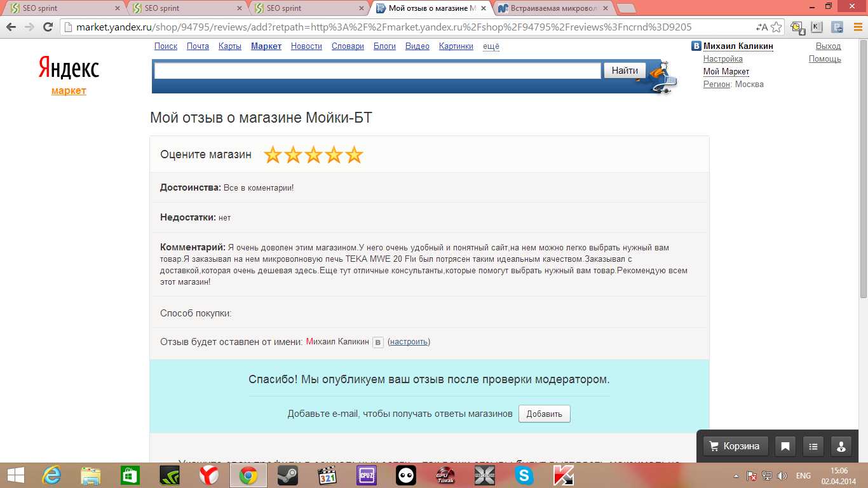Open Skype from the taskbar
Image resolution: width=868 pixels, height=488 pixels.
coord(524,475)
